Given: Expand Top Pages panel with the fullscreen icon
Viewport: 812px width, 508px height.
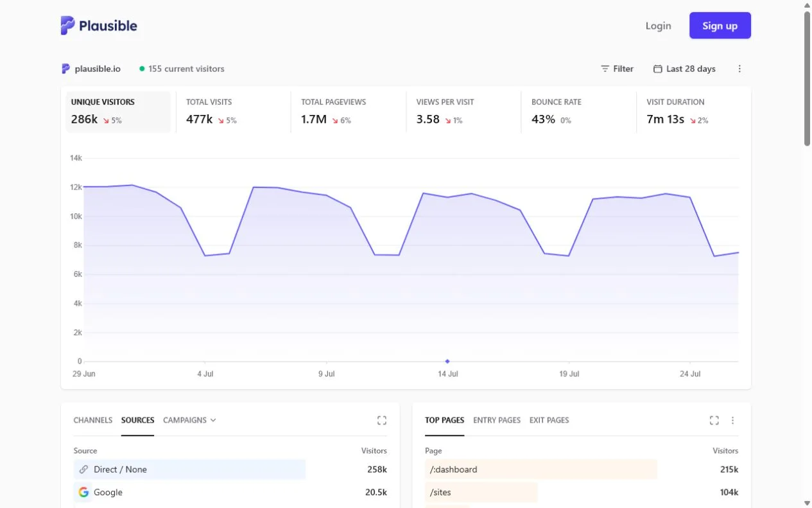Looking at the screenshot, I should (714, 420).
